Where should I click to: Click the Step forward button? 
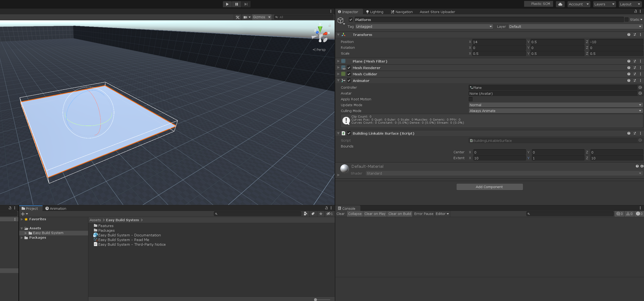point(246,4)
